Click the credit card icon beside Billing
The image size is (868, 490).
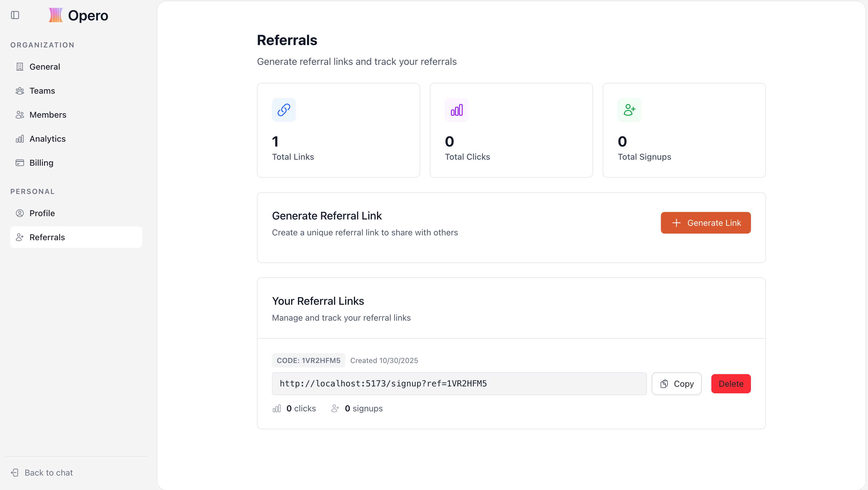(20, 163)
